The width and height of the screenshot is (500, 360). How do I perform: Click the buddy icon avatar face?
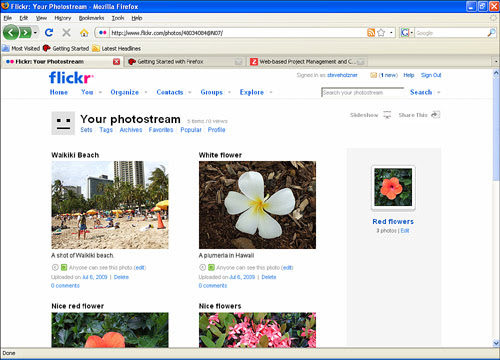pyautogui.click(x=63, y=123)
